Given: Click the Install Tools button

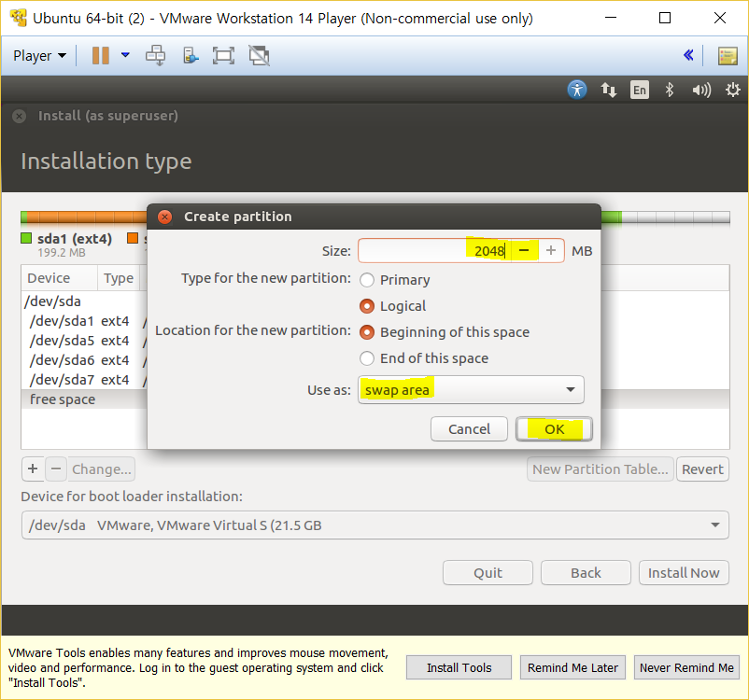Looking at the screenshot, I should click(459, 667).
